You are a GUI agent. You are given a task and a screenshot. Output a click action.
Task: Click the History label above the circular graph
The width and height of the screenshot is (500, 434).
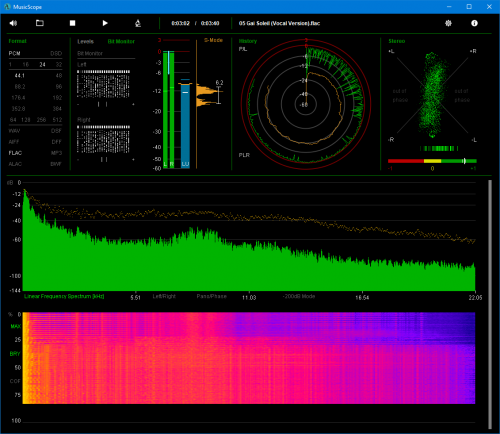(248, 41)
